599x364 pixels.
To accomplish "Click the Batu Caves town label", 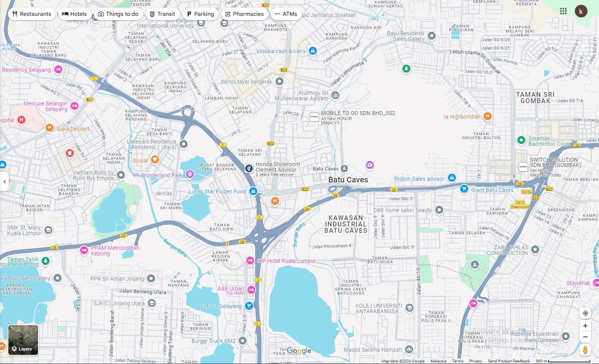I will pyautogui.click(x=348, y=180).
